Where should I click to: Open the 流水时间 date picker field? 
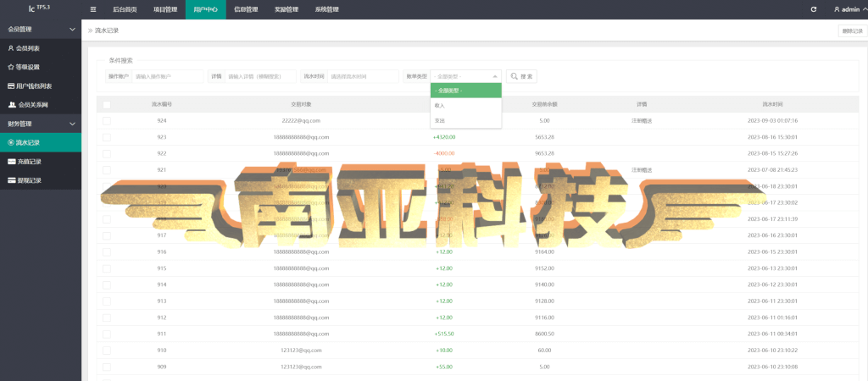(363, 76)
